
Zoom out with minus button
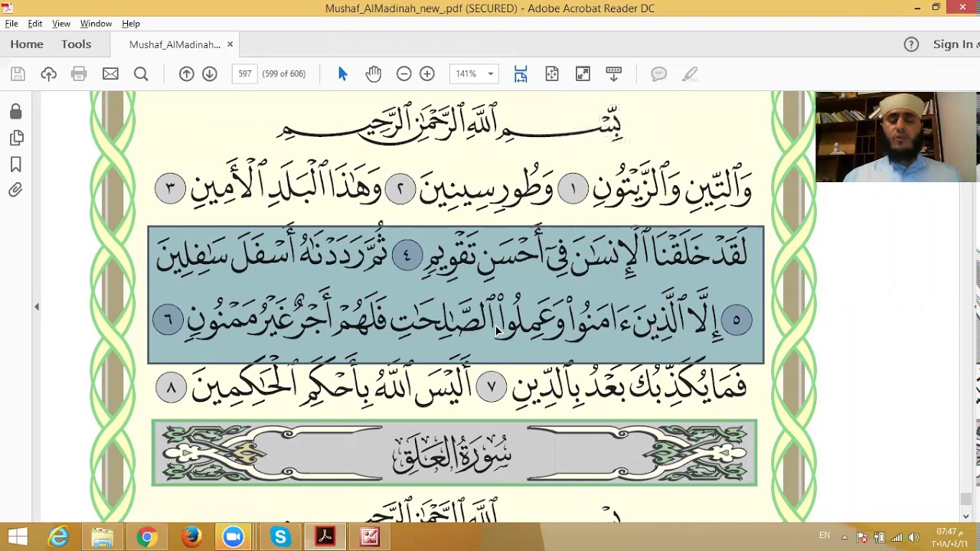click(x=404, y=73)
